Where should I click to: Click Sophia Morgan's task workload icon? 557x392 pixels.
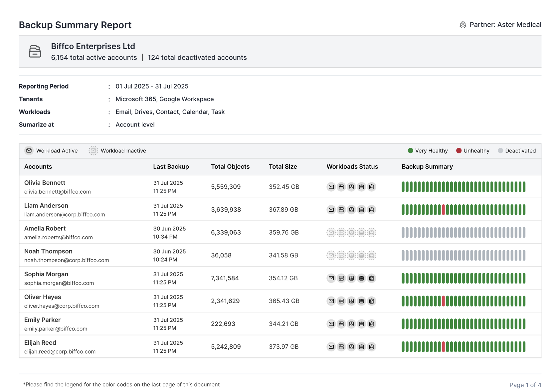click(x=372, y=278)
